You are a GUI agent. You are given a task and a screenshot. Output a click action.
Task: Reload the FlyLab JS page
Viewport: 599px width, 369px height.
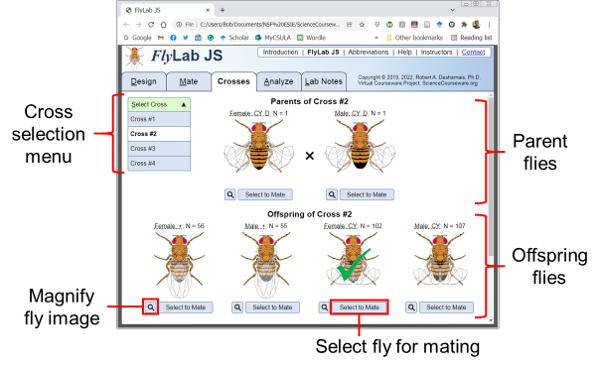(x=151, y=24)
